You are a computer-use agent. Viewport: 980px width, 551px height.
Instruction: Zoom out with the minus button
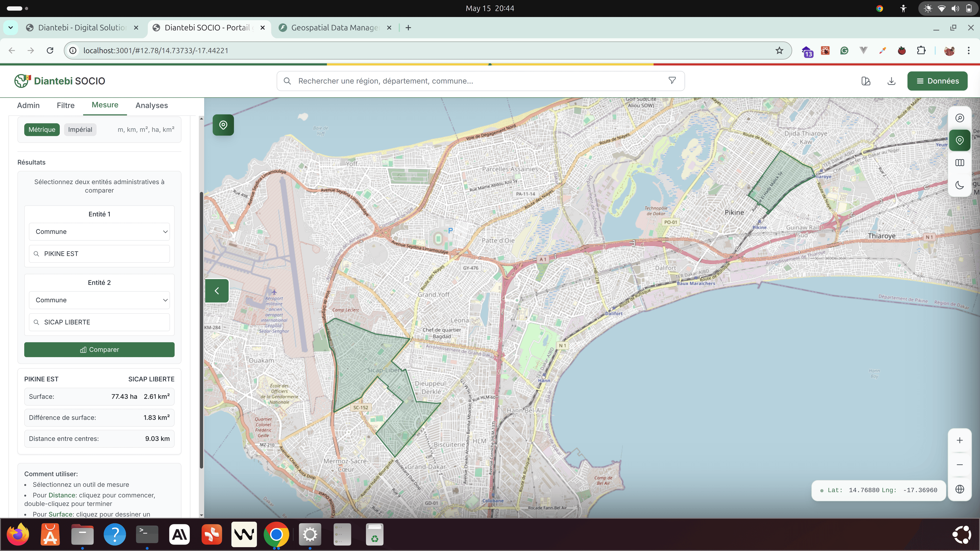(960, 465)
